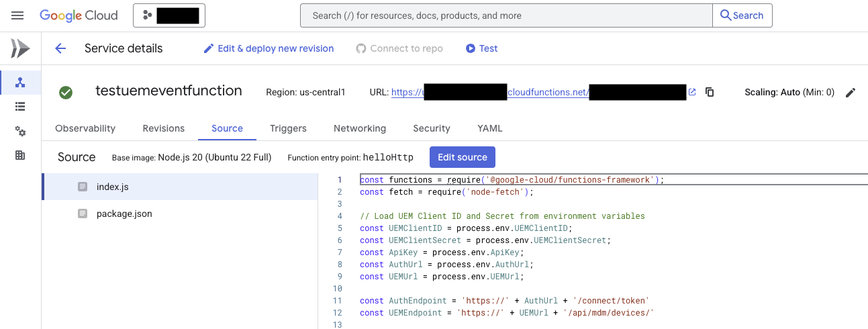Click the const ApiKey code line

pyautogui.click(x=442, y=252)
